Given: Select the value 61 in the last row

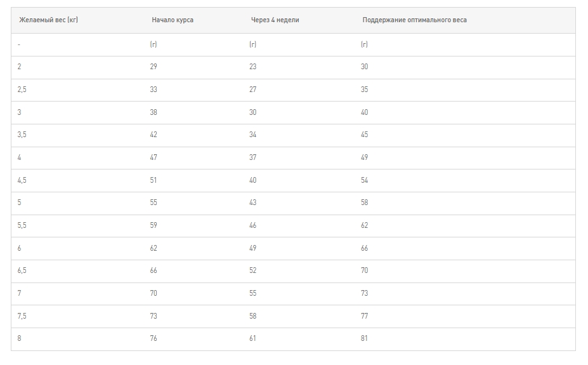Looking at the screenshot, I should (253, 338).
